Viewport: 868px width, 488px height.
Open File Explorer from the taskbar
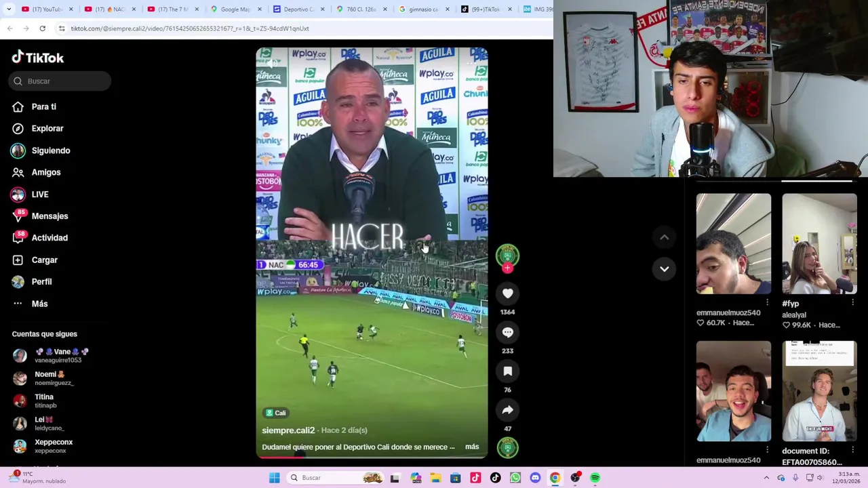pos(435,478)
